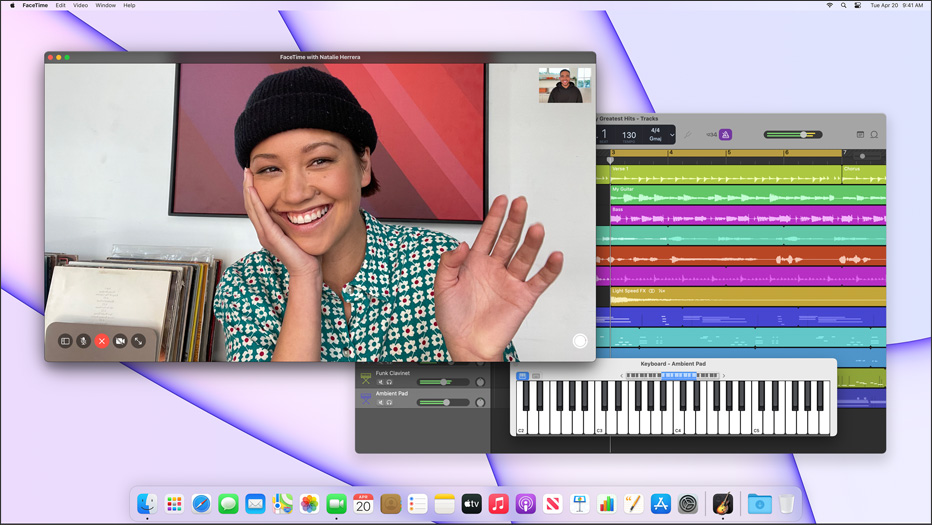The height and width of the screenshot is (525, 932).
Task: Open the tempo and key display dropdown
Action: [672, 135]
